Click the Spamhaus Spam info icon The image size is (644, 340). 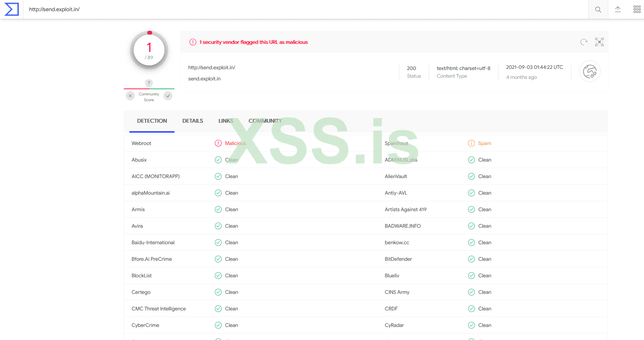[471, 143]
